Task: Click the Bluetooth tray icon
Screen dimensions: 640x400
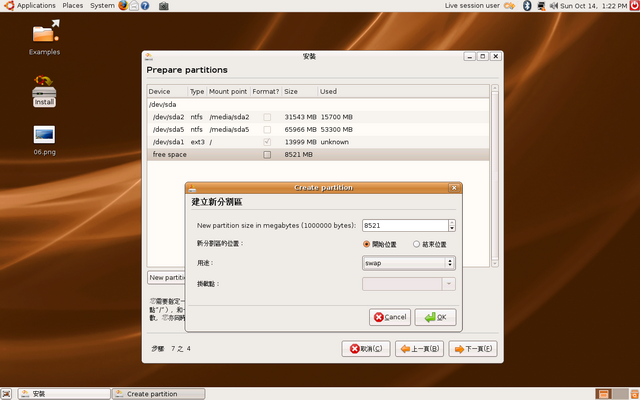Action: click(x=527, y=5)
